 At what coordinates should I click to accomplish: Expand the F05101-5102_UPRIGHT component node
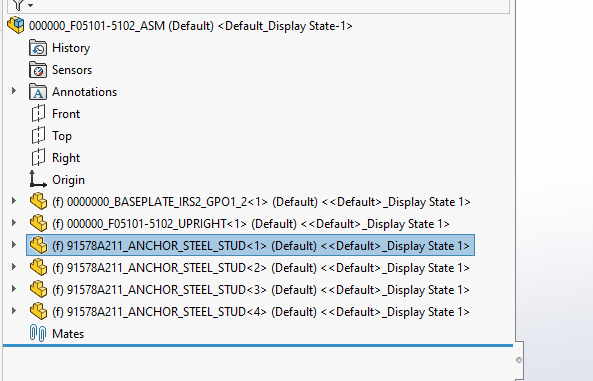click(14, 223)
